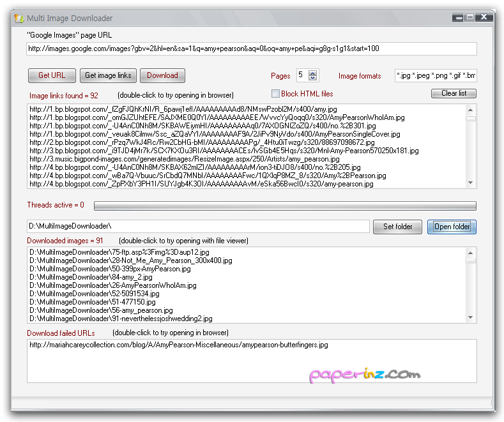Image resolution: width=504 pixels, height=422 pixels.
Task: Select file 91-neverthelessjoshwedding2.jpg
Action: (x=121, y=319)
